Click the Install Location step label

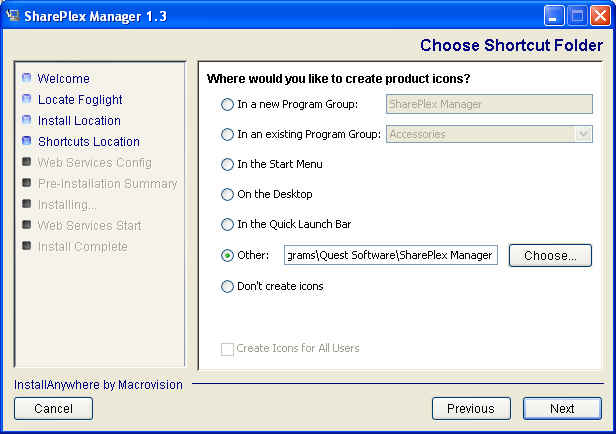79,121
